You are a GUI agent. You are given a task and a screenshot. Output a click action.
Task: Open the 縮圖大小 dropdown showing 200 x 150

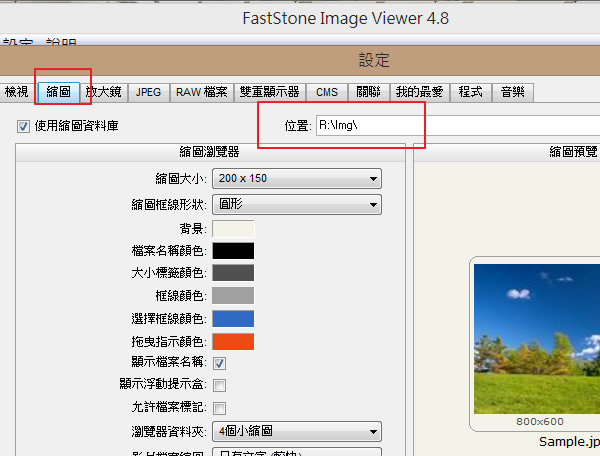297,179
